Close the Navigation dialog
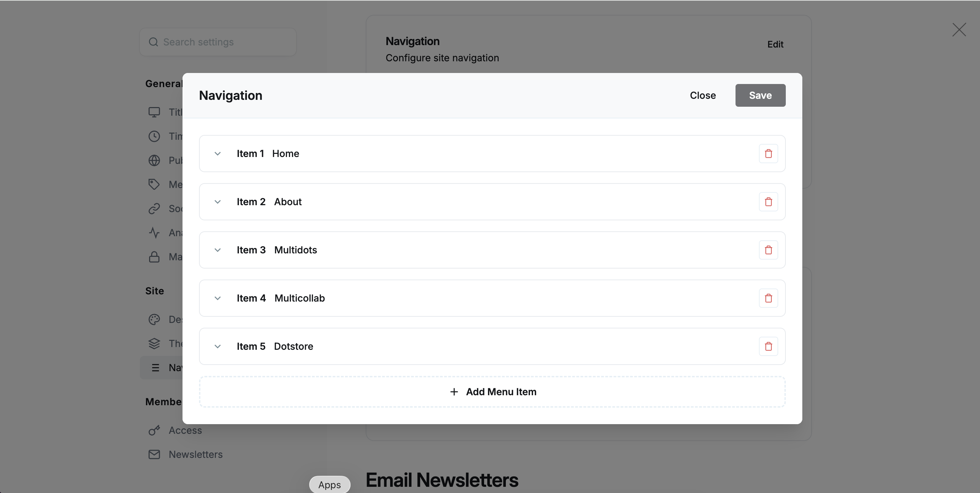 coord(702,95)
